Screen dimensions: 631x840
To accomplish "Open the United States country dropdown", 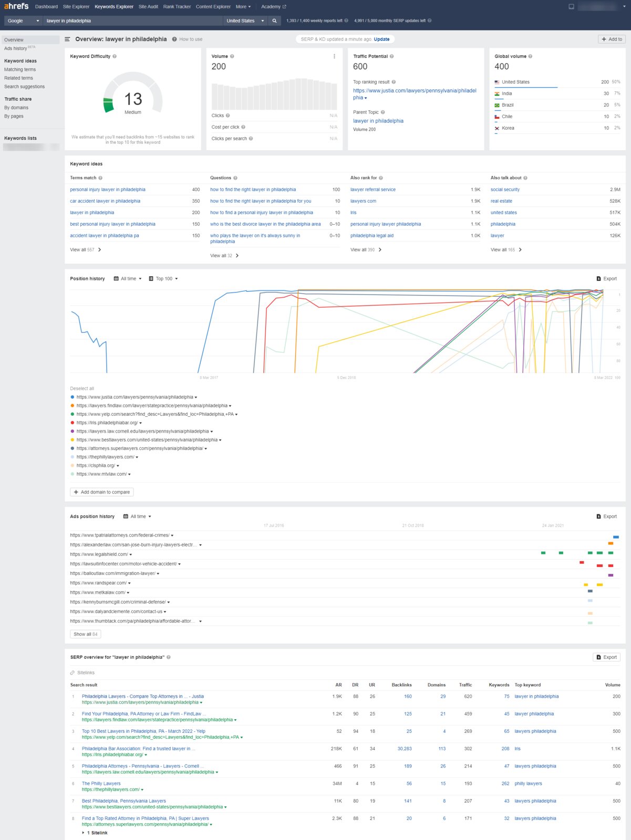I will tap(245, 21).
